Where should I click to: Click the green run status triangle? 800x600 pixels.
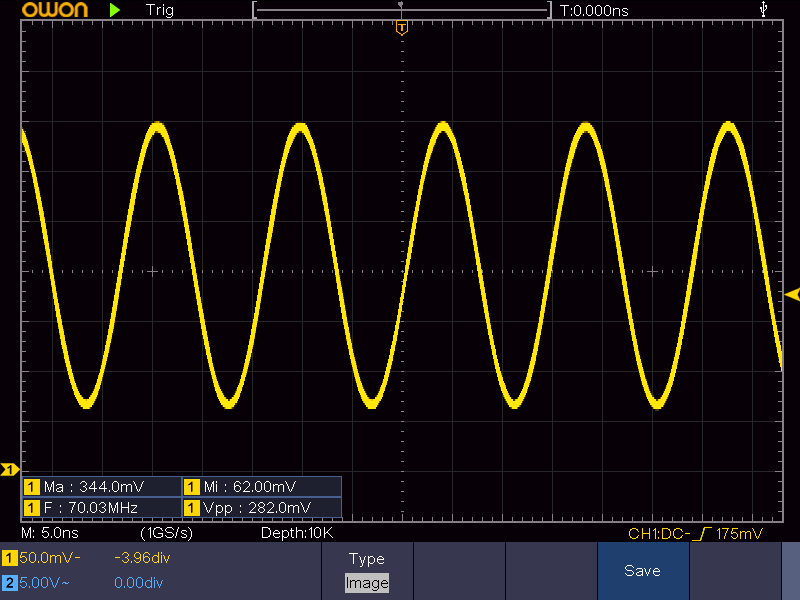(115, 10)
